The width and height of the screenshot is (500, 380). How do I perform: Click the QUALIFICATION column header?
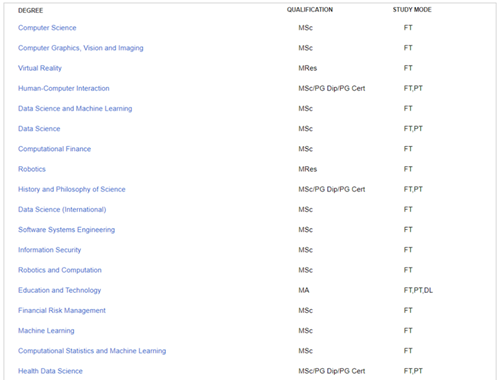310,10
